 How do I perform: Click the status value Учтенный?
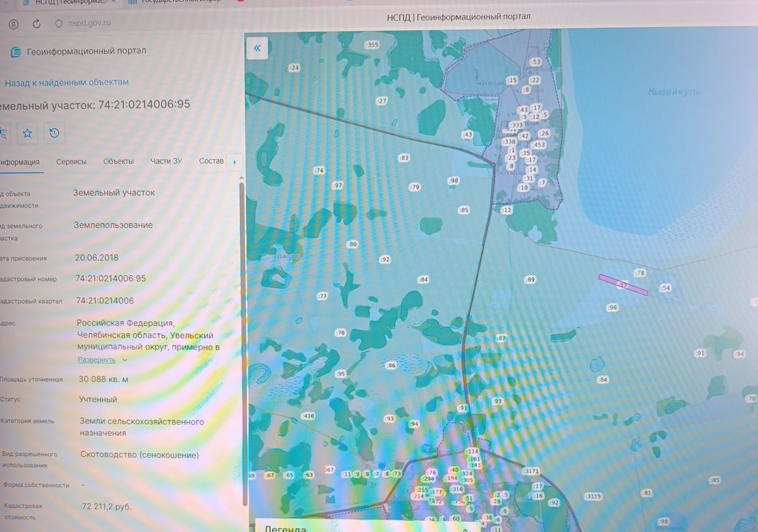click(x=98, y=399)
